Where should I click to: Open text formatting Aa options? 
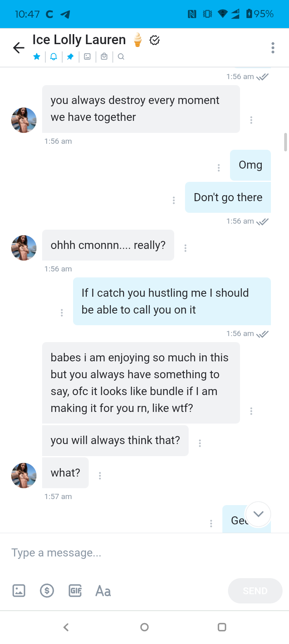point(103,591)
